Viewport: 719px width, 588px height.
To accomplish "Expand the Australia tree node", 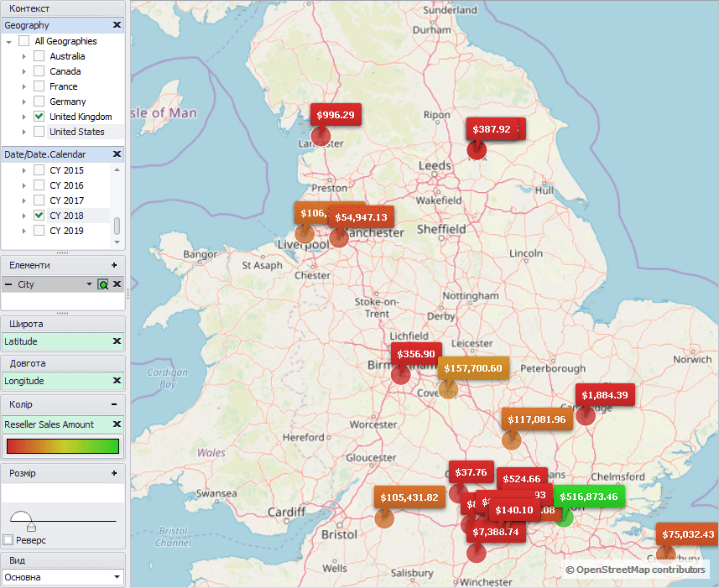I will [23, 56].
